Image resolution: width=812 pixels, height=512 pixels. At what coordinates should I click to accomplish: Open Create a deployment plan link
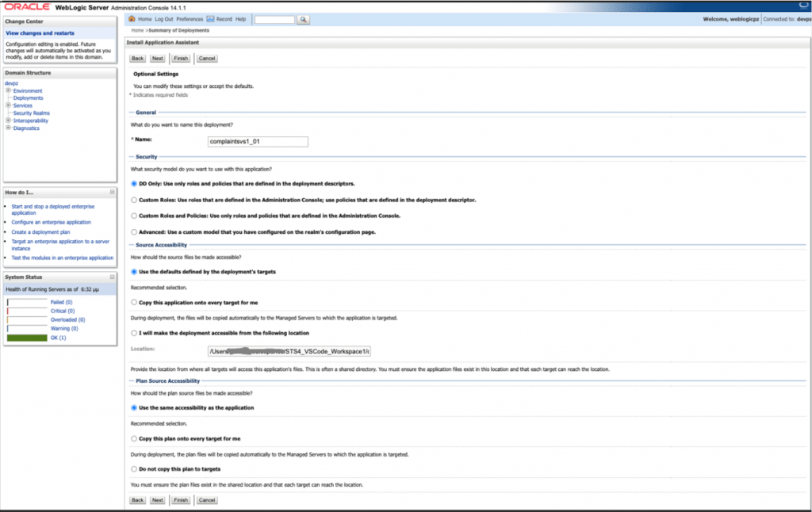point(40,232)
